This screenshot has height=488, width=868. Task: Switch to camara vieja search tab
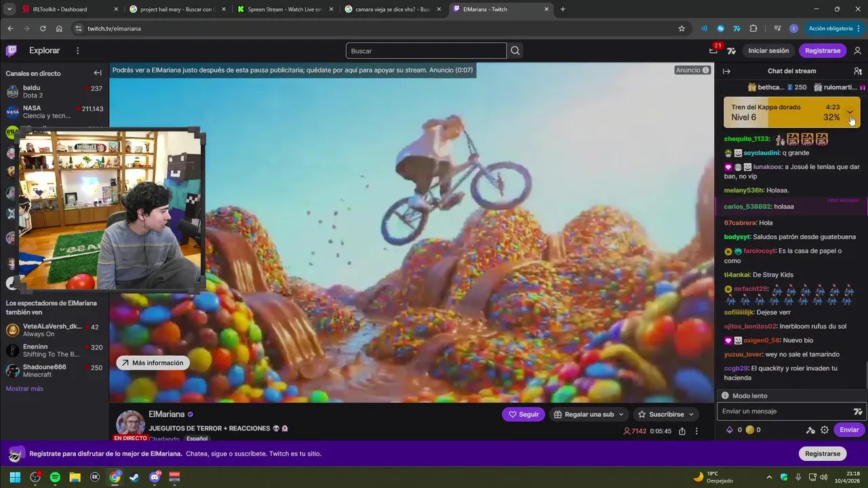click(x=393, y=9)
